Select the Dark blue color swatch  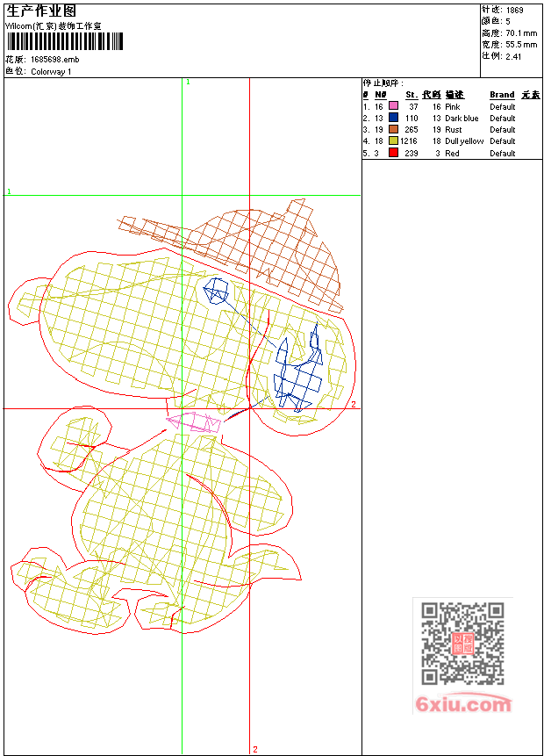[x=394, y=117]
